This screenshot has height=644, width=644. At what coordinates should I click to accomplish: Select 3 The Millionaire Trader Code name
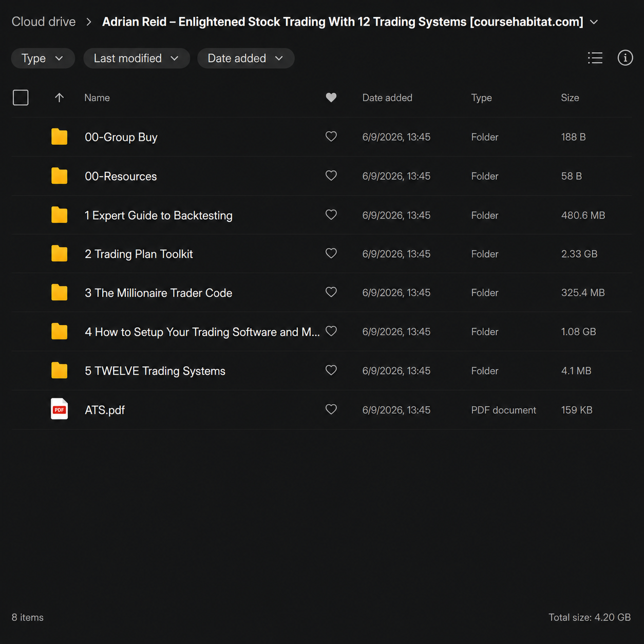pos(159,293)
